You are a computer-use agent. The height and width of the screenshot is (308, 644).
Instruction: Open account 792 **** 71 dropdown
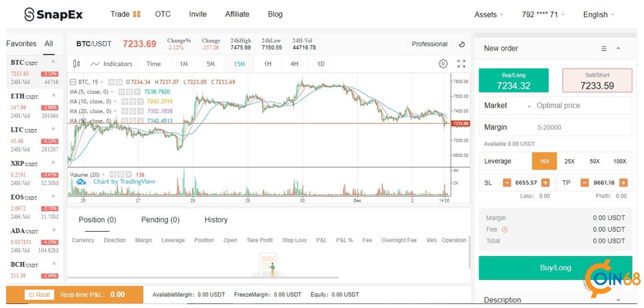(543, 14)
